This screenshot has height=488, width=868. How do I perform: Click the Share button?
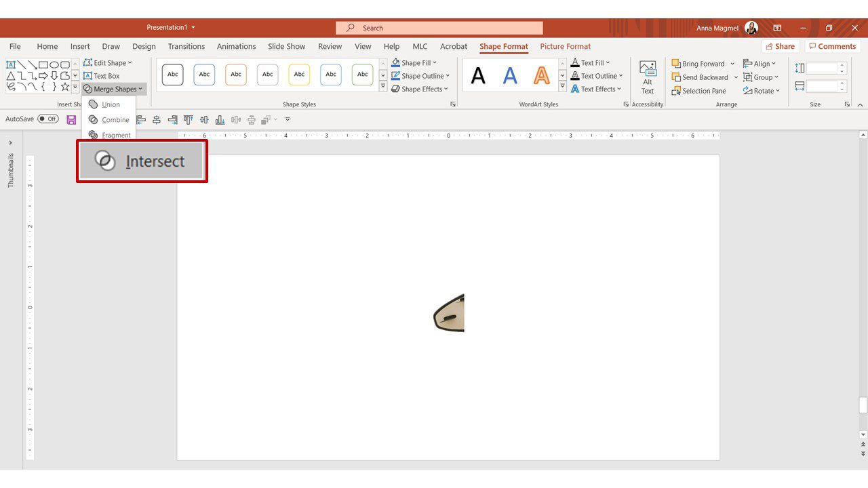point(781,46)
